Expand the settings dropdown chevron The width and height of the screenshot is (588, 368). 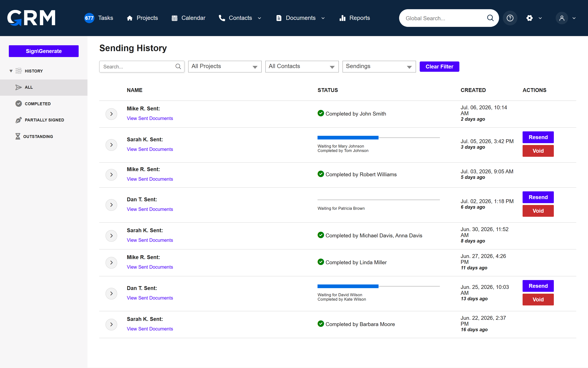[540, 18]
